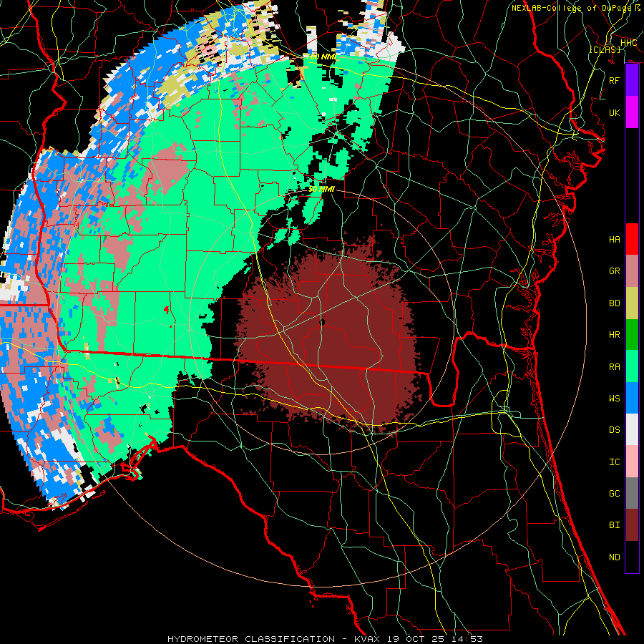Click the 'WS' legend label

pos(615,399)
